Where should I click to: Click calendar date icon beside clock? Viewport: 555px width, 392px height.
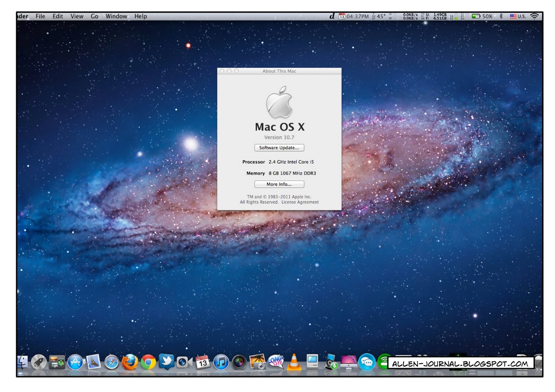(x=342, y=16)
